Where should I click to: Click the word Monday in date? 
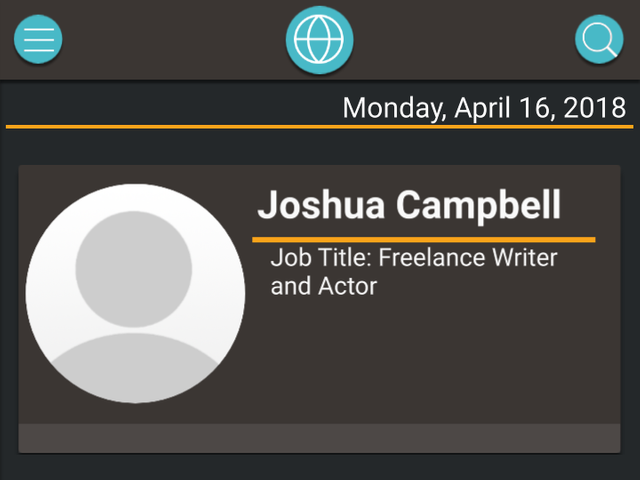pyautogui.click(x=392, y=108)
